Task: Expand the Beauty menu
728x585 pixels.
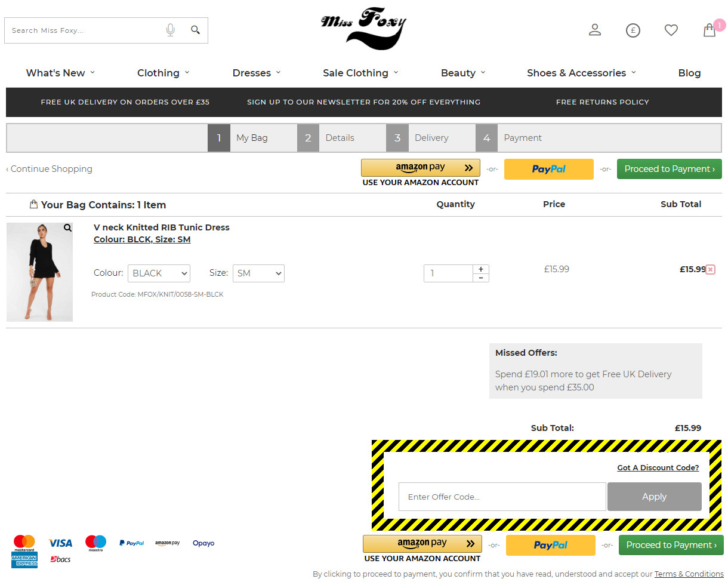Action: tap(463, 73)
